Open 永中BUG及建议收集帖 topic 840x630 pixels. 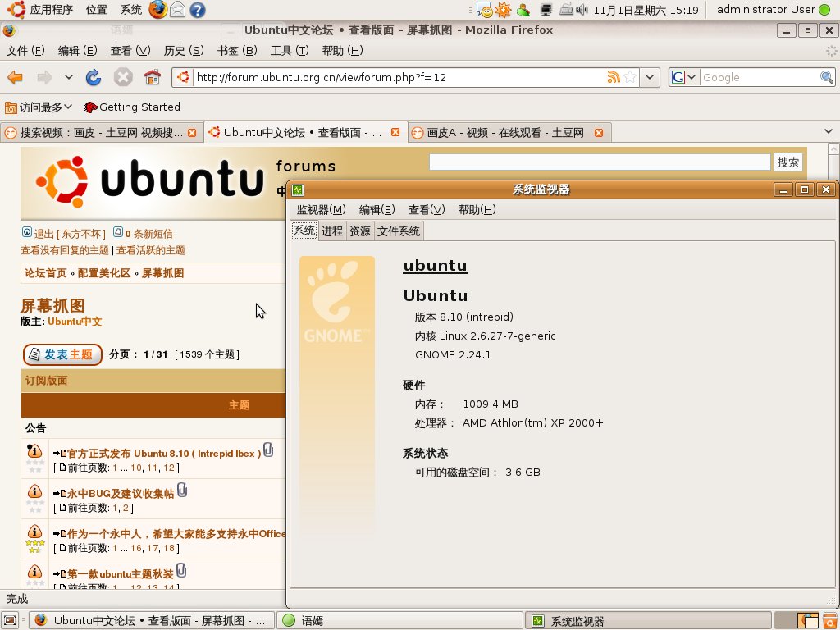[121, 493]
